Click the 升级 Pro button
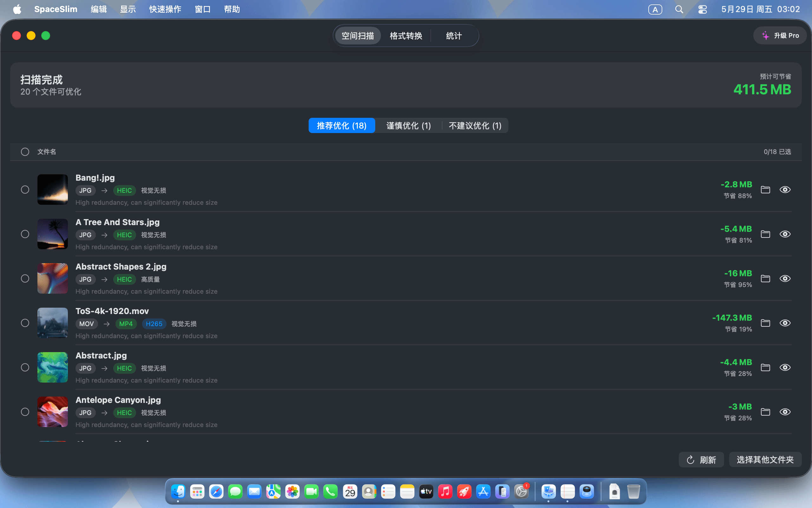The image size is (812, 508). coord(780,36)
